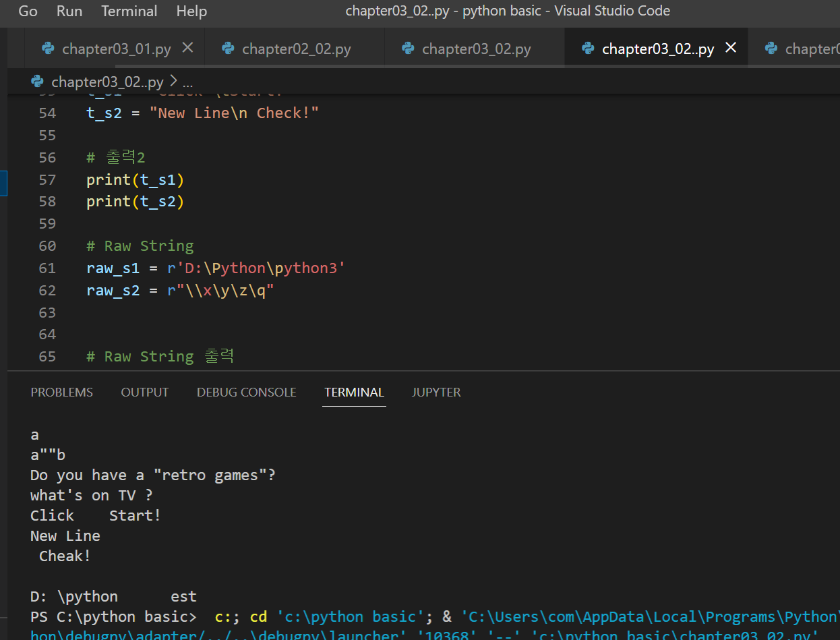Switch to the OUTPUT panel
This screenshot has width=840, height=640.
pyautogui.click(x=145, y=392)
